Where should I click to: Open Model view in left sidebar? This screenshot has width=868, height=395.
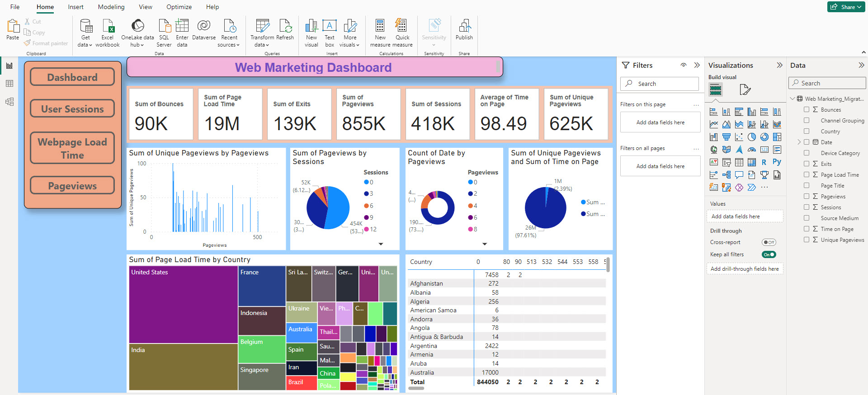coord(9,102)
